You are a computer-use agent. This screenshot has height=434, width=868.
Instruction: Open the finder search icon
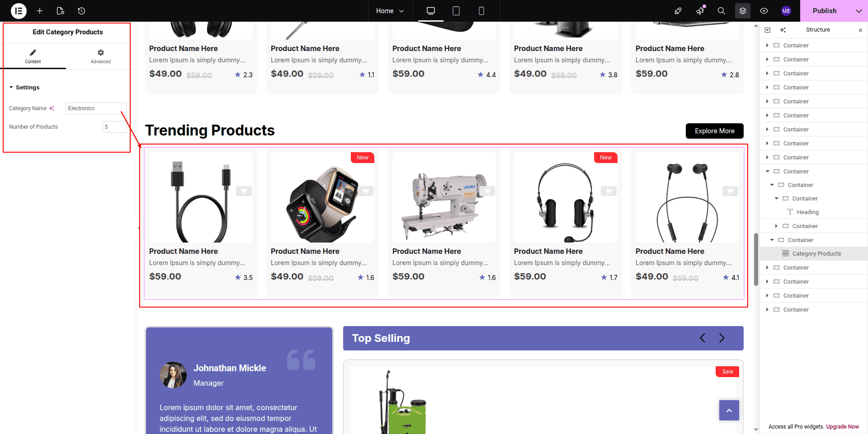722,11
